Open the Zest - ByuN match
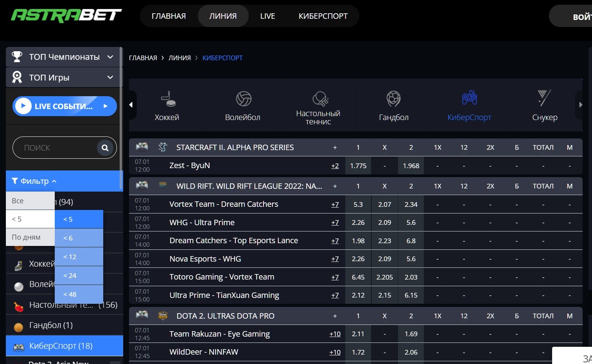Viewport: 592px width, 364px height. 190,165
